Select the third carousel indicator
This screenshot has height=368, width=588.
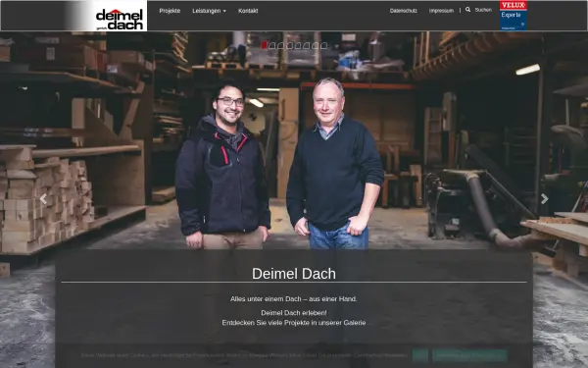tap(281, 45)
